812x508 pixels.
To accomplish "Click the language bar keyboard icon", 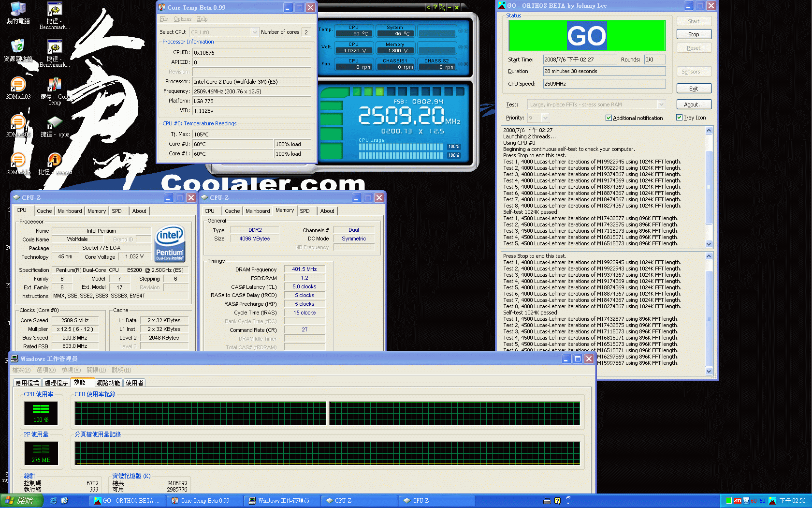I will 547,501.
